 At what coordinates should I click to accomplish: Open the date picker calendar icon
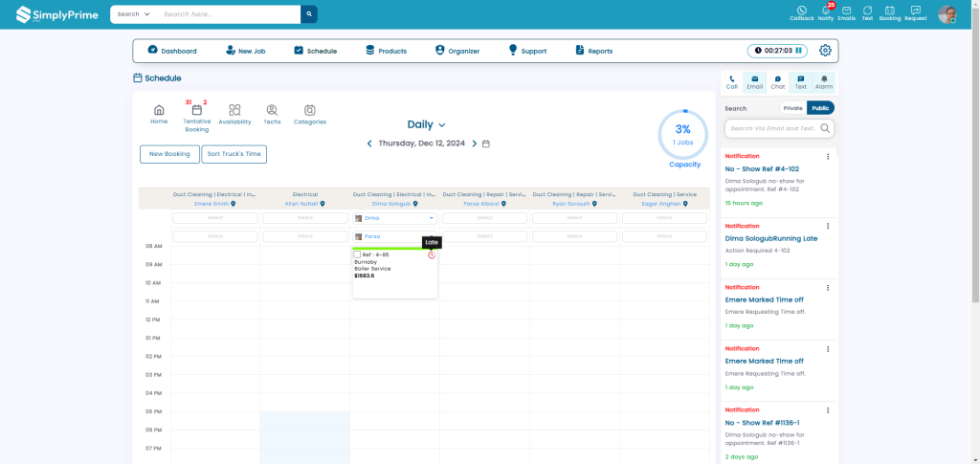tap(486, 144)
